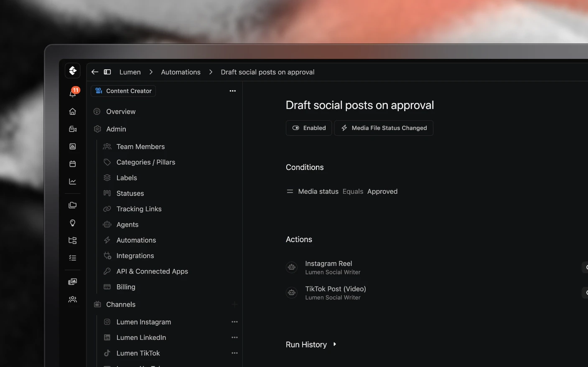Open the people icon in left rail
This screenshot has height=367, width=588.
[73, 299]
